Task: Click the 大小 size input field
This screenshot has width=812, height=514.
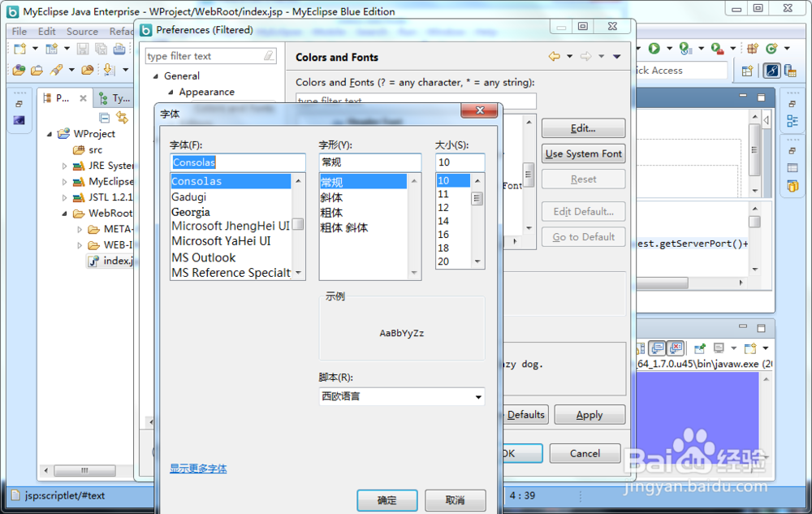Action: click(460, 162)
